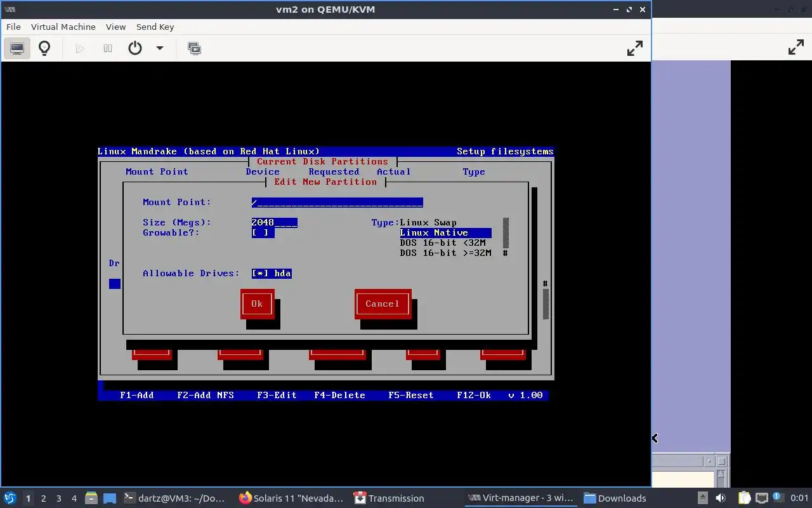
Task: Click the Size (Megs) field
Action: 274,222
